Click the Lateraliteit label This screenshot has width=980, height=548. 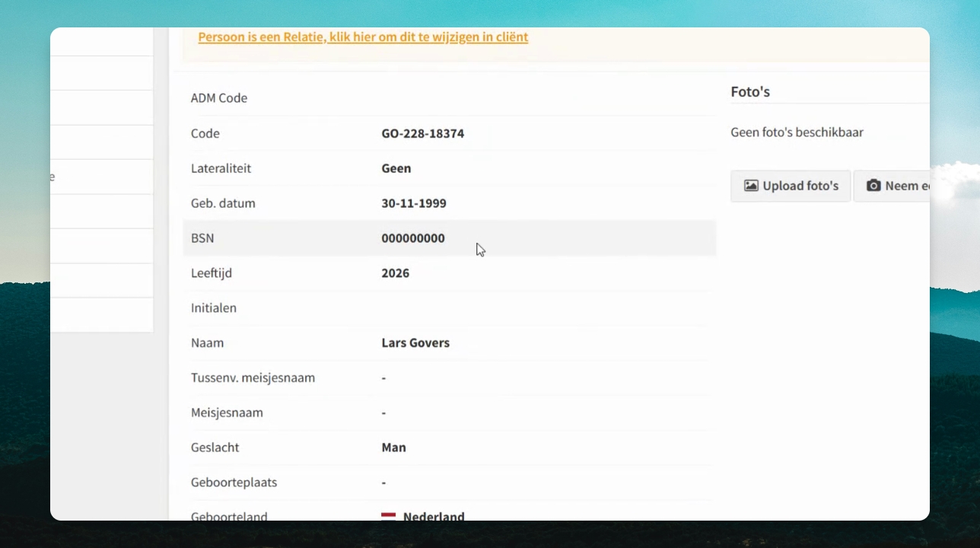click(x=221, y=168)
